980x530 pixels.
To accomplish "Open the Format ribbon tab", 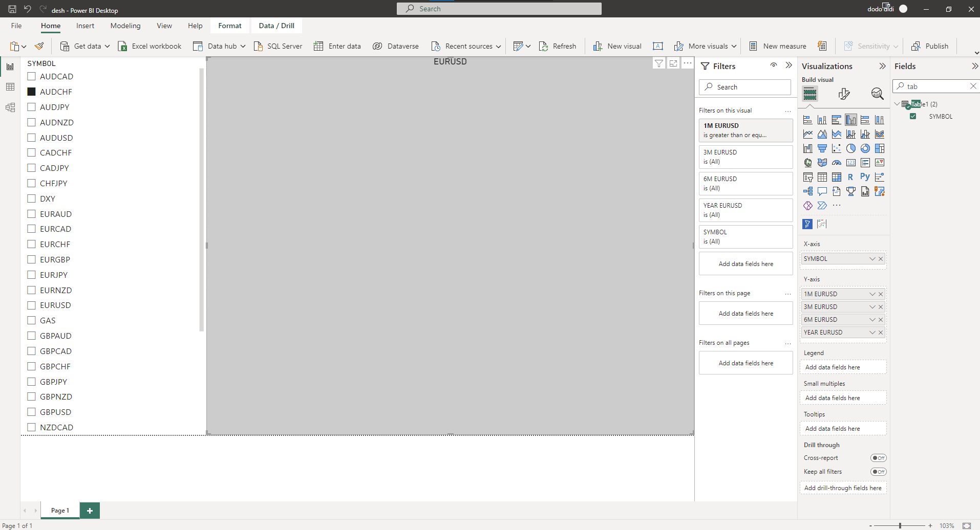I will (230, 26).
